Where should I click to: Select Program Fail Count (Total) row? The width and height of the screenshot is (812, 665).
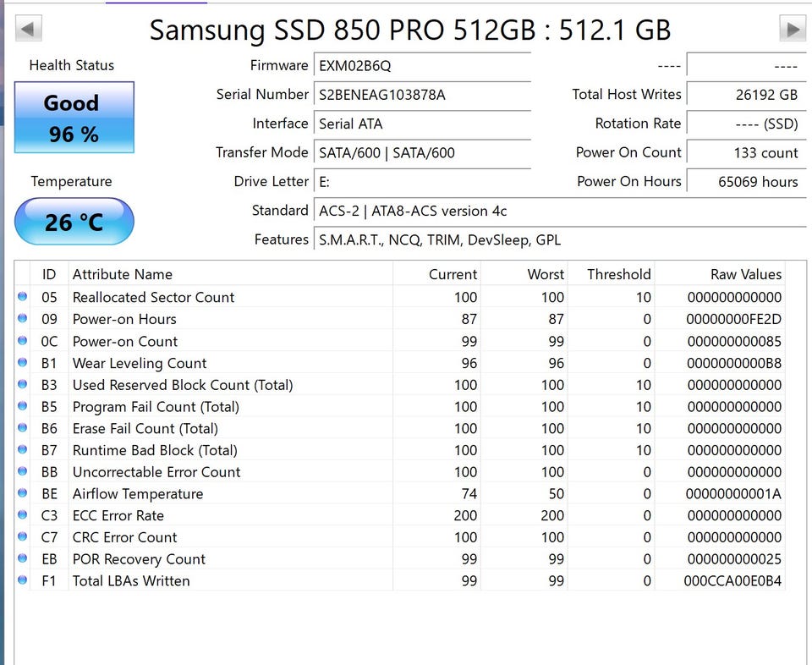coord(400,407)
